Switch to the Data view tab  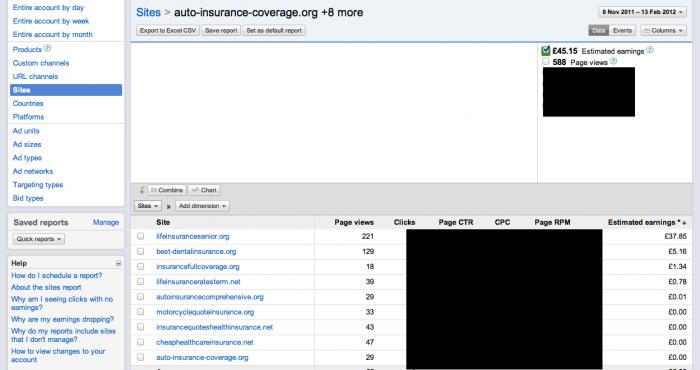point(599,30)
